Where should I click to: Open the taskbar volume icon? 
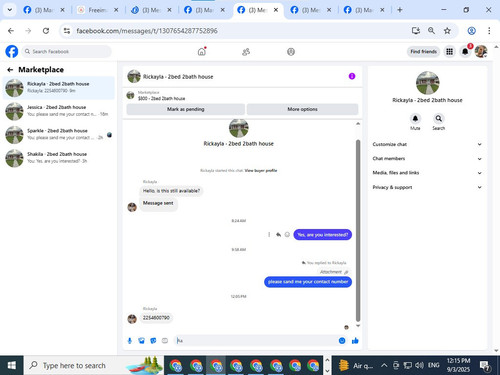(x=419, y=366)
